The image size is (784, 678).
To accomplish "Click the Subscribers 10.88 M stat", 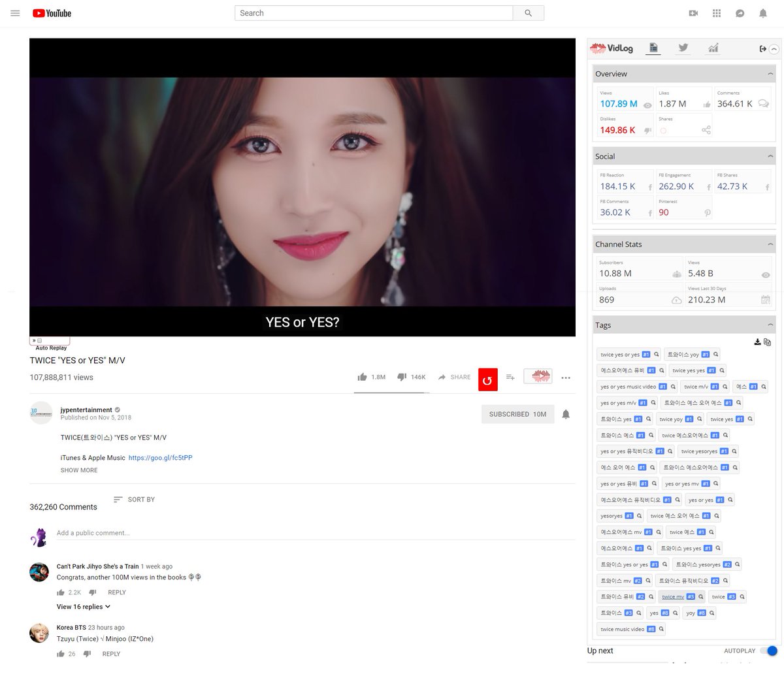I will point(639,269).
